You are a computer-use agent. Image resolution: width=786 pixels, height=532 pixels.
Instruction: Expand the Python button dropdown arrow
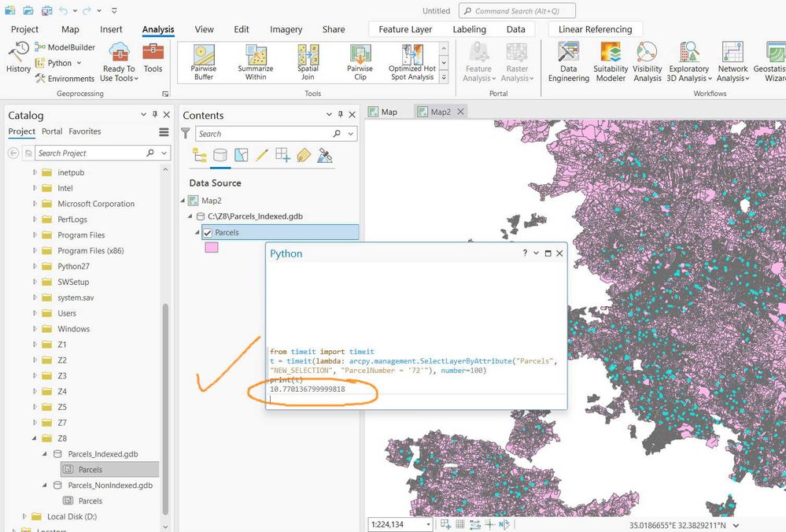77,63
